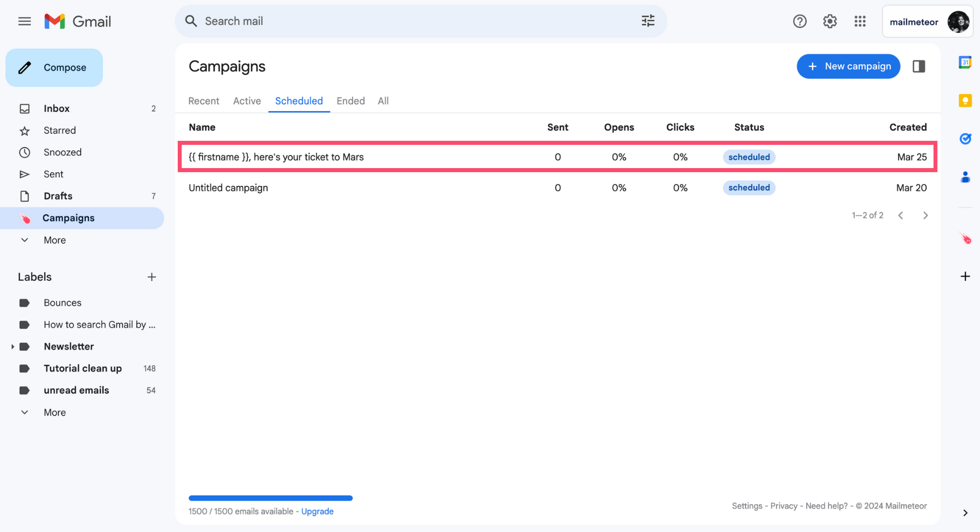This screenshot has width=980, height=532.
Task: Select the Scheduled tab
Action: (x=299, y=101)
